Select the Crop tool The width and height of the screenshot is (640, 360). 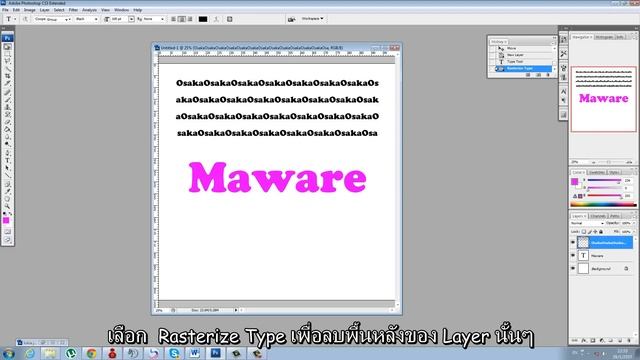click(x=7, y=76)
